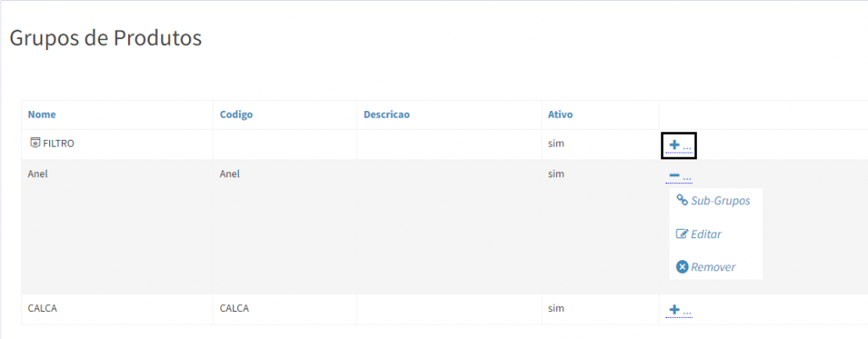Click the CALCA name cell in the Nome column
This screenshot has height=339, width=868.
tap(42, 308)
